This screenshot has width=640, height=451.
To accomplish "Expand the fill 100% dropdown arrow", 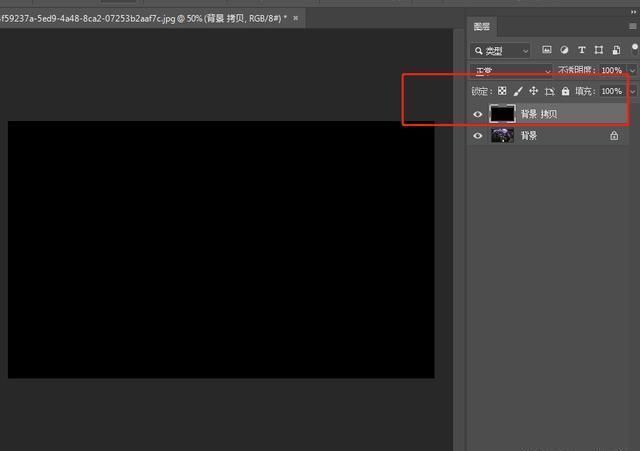I will pos(633,91).
